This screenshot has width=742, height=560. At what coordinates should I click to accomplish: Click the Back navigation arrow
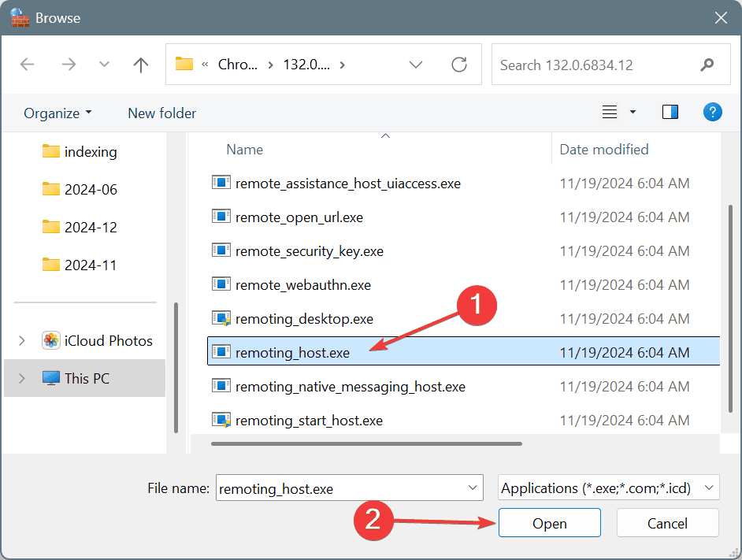click(28, 65)
